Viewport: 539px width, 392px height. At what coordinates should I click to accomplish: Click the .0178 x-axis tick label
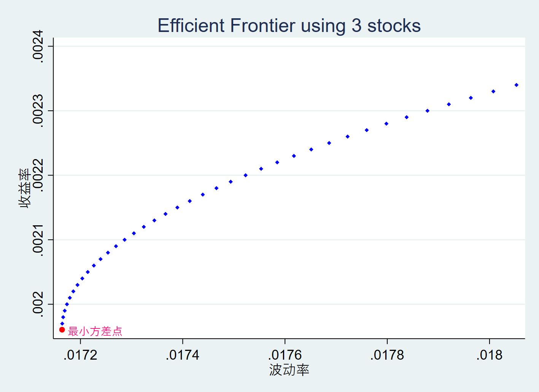[387, 355]
